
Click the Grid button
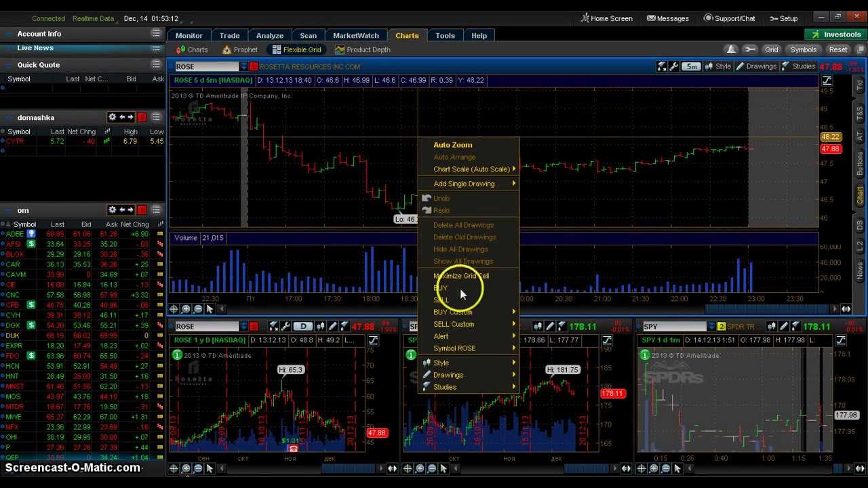pos(772,49)
